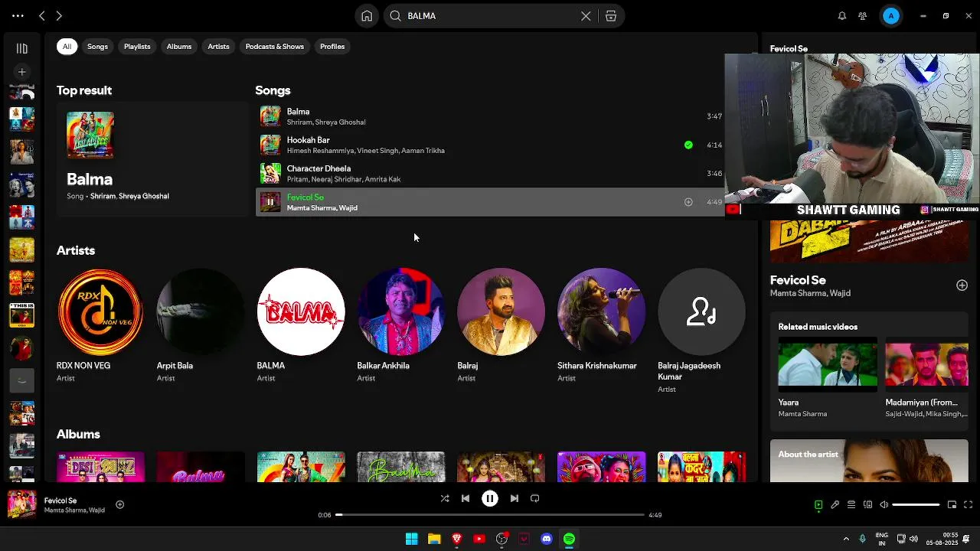Enter full screen mode icon
The width and height of the screenshot is (980, 551).
point(968,504)
